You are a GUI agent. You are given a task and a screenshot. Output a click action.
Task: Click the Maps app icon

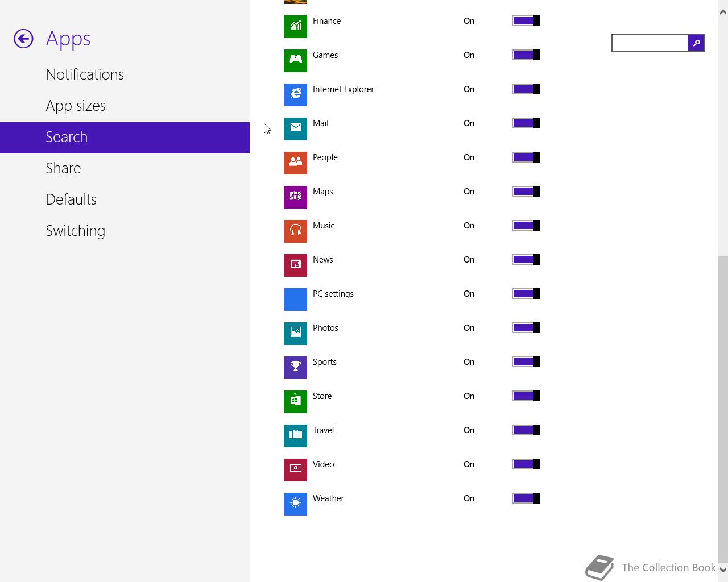pyautogui.click(x=296, y=197)
